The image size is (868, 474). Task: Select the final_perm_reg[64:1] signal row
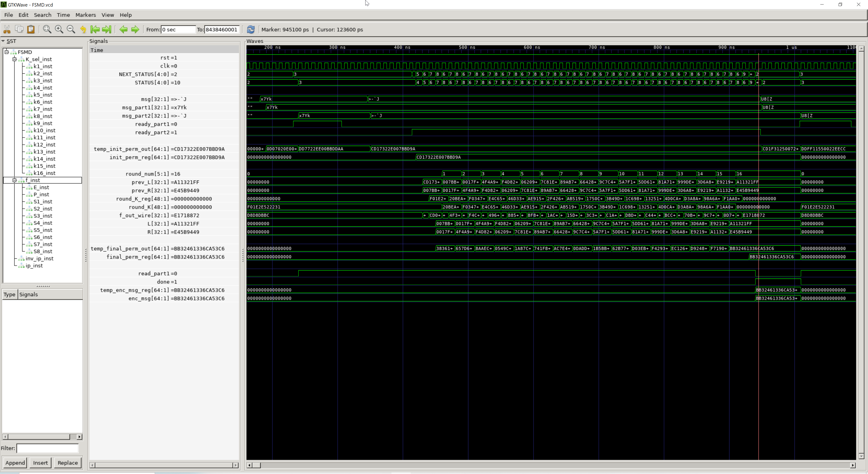pos(164,257)
